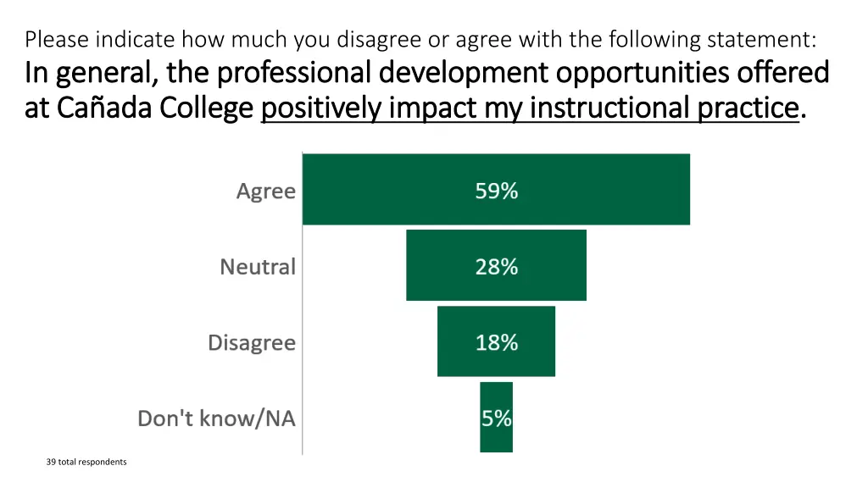Click the 'at Cañada College' text
The height and width of the screenshot is (488, 868).
[140, 108]
